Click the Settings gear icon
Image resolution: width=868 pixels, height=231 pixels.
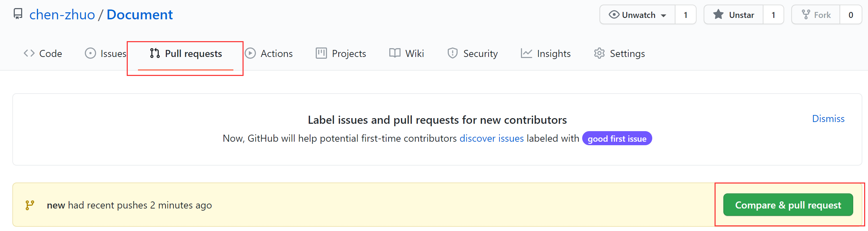[599, 53]
